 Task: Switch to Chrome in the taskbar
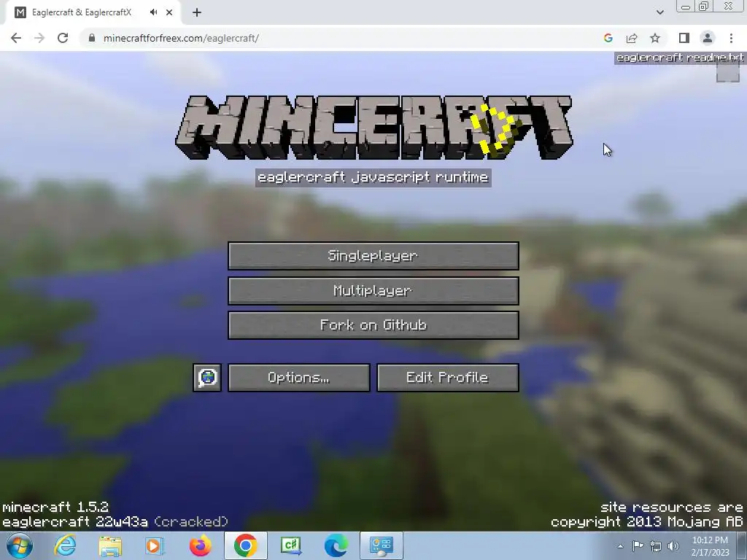click(245, 545)
